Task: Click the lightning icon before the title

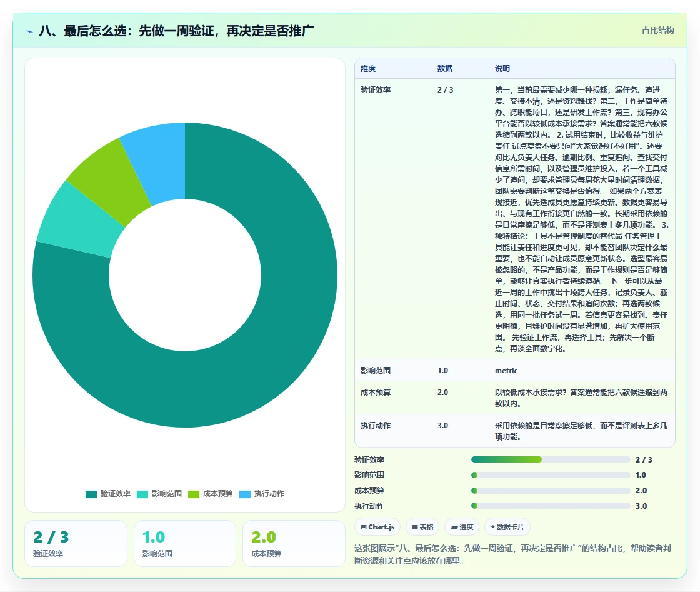Action: pyautogui.click(x=29, y=31)
